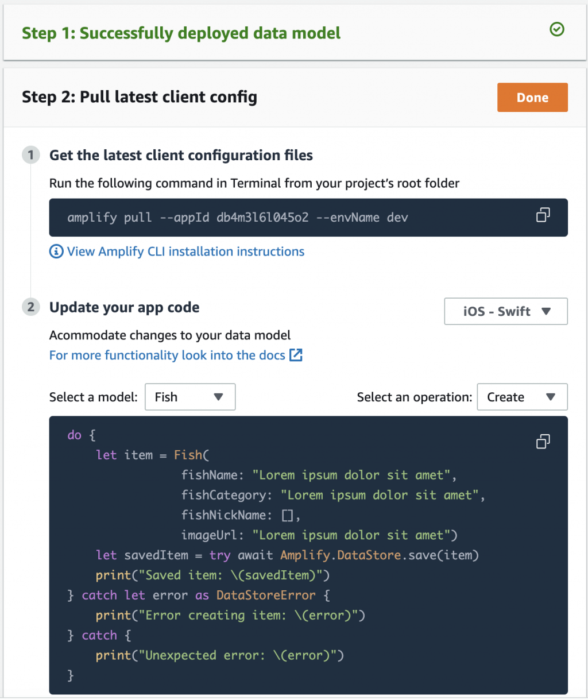The width and height of the screenshot is (588, 700).
Task: Collapse Step 2 Pull latest client config
Action: [140, 97]
